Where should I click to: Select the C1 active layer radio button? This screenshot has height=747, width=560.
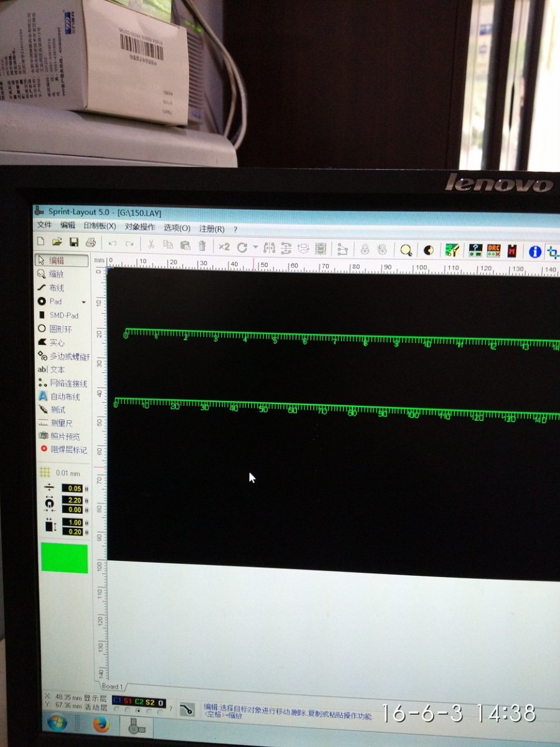(x=117, y=710)
